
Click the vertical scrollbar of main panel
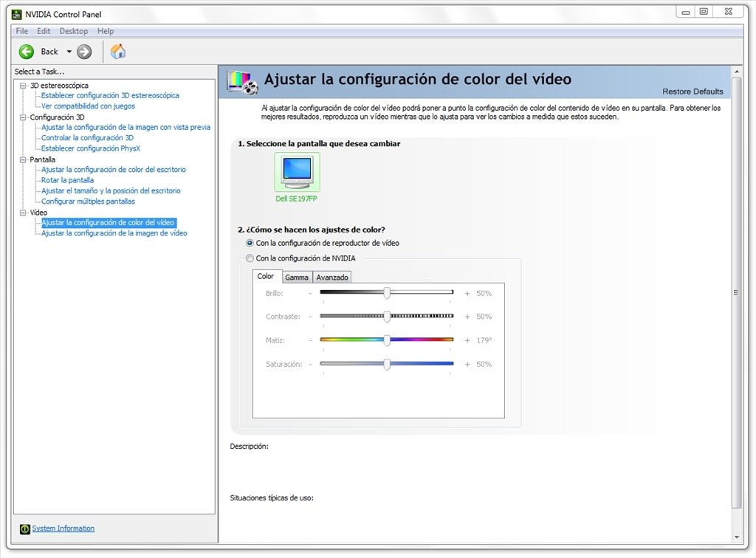(736, 292)
